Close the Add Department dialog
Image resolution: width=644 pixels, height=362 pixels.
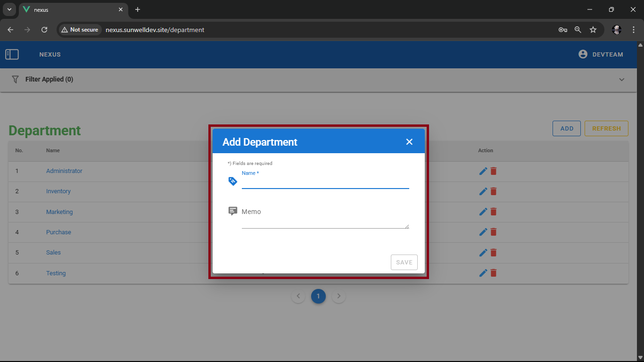(x=409, y=142)
